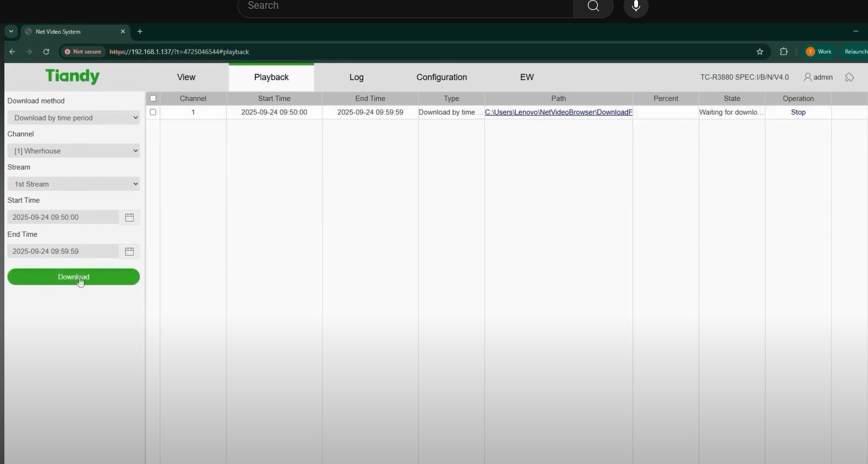Activate the microphone voice search icon

[635, 5]
